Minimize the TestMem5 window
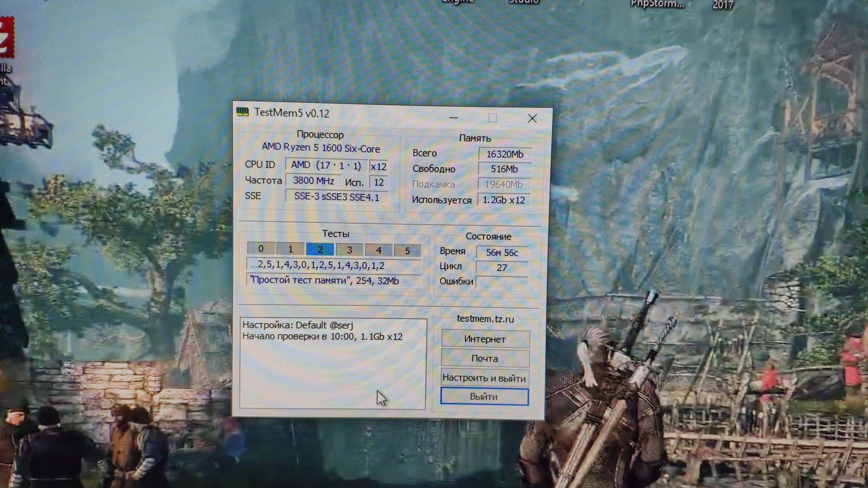Screen dimensions: 868x488 [453, 118]
